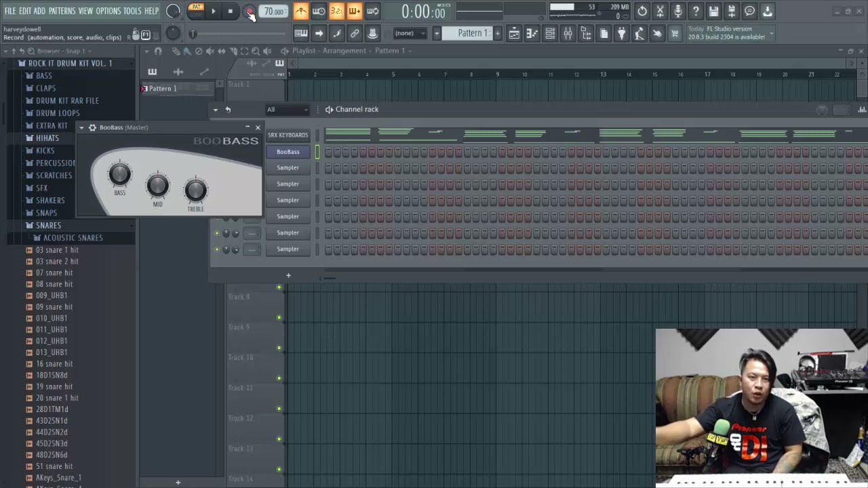Click the question mark help icon
868x488 pixels.
point(696,11)
